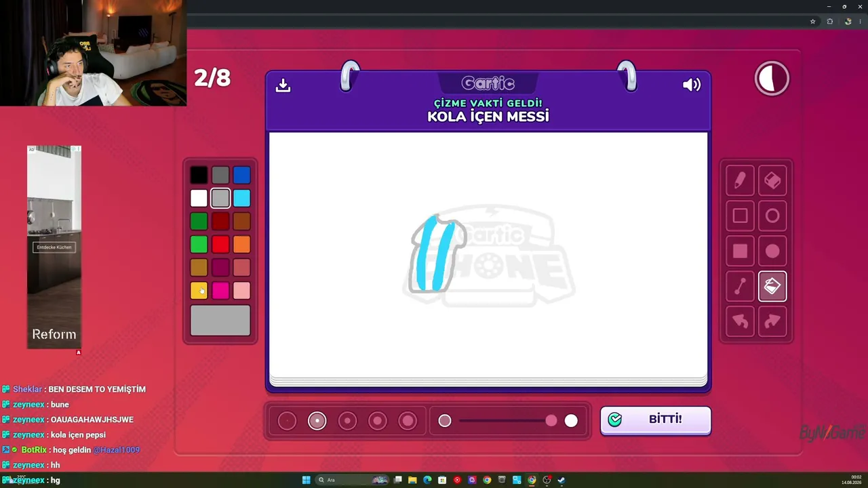Viewport: 868px width, 488px height.
Task: Choose the brown color swatch
Action: (x=241, y=222)
